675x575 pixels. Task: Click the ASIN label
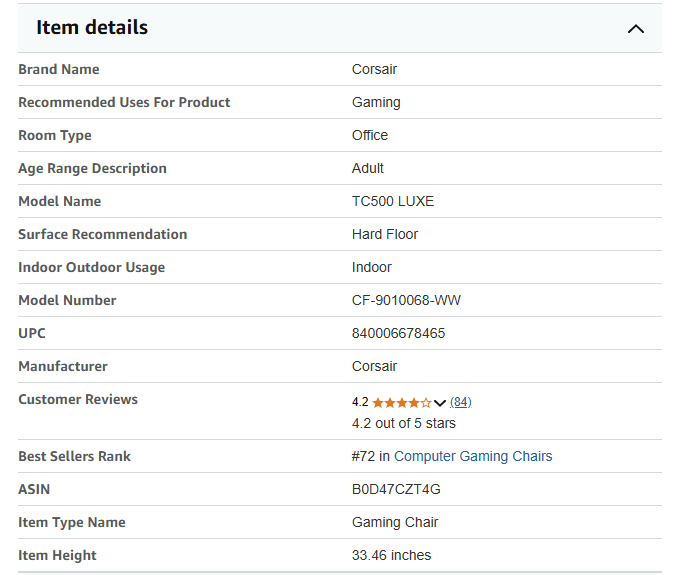(x=34, y=489)
